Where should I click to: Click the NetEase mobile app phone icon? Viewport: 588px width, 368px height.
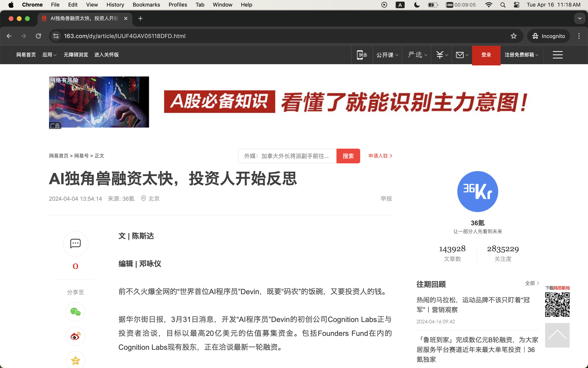click(x=362, y=55)
